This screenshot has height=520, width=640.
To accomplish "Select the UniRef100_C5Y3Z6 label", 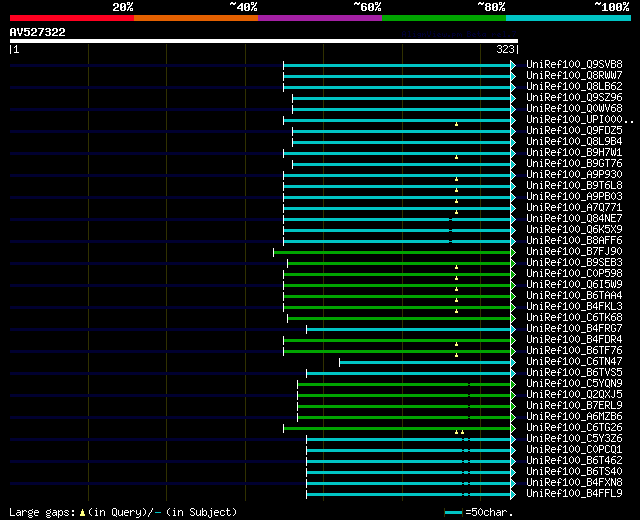I will [574, 439].
